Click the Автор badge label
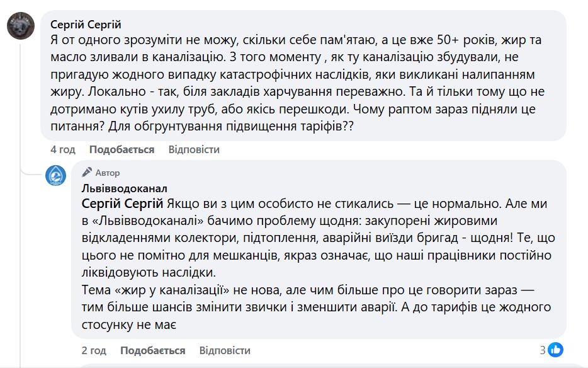This screenshot has height=368, width=588. click(108, 173)
